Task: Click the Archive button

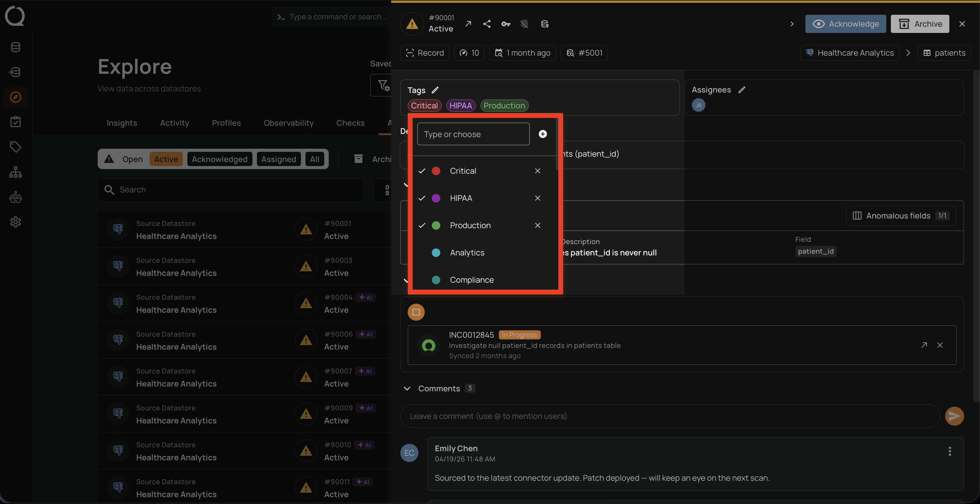Action: click(920, 24)
